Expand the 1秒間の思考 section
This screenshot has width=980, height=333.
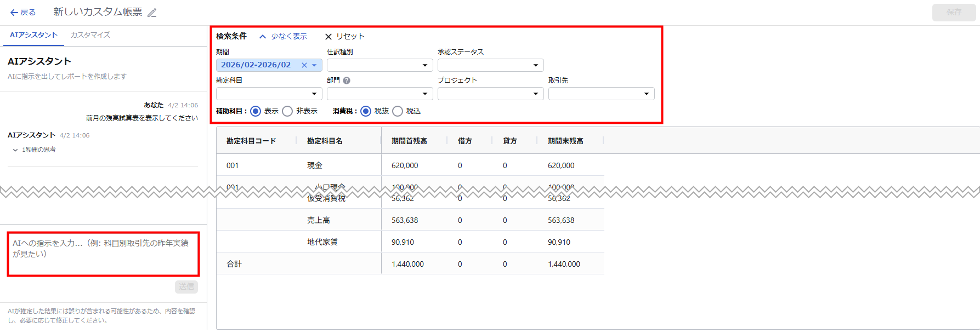[15, 150]
